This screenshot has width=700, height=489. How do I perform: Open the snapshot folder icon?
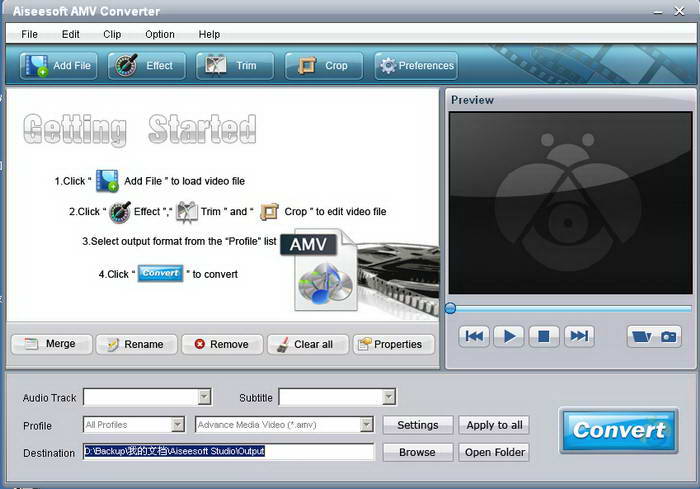(x=642, y=336)
